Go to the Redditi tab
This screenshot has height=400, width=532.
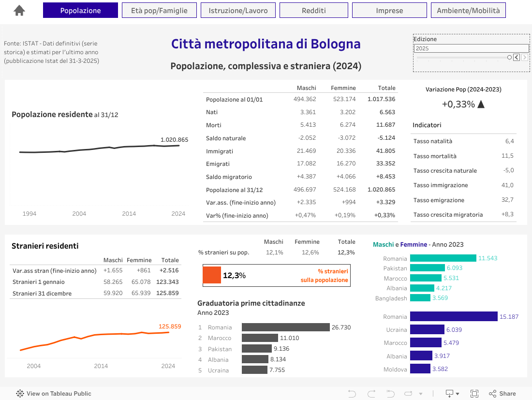pyautogui.click(x=313, y=10)
